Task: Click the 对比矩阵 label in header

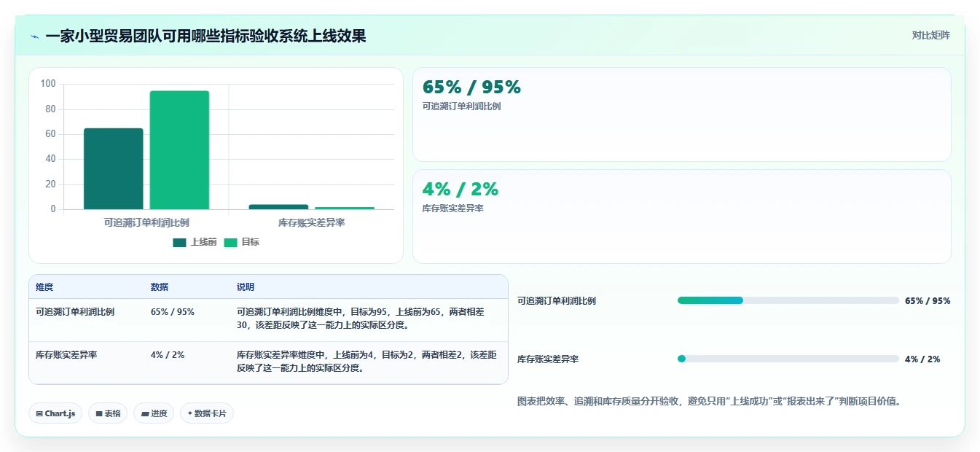Action: (x=930, y=35)
